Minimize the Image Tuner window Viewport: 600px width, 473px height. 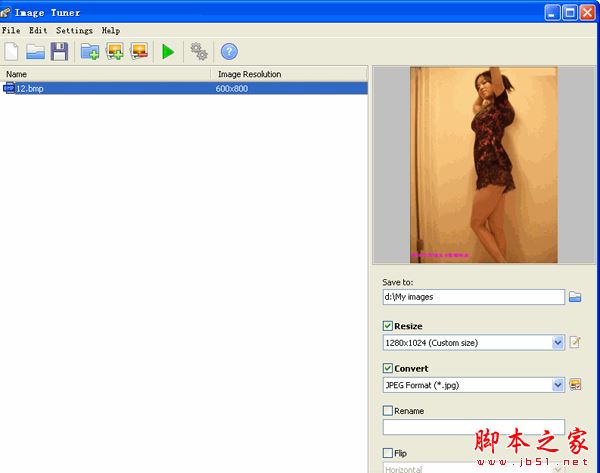[x=552, y=13]
